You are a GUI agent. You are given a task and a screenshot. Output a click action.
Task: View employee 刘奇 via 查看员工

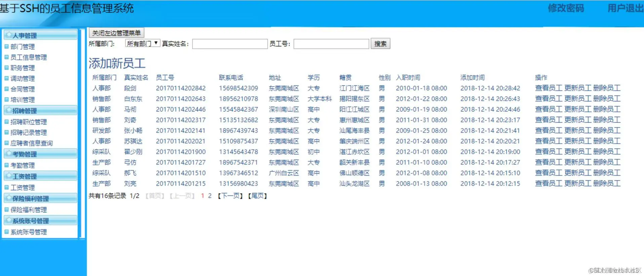[x=549, y=120]
